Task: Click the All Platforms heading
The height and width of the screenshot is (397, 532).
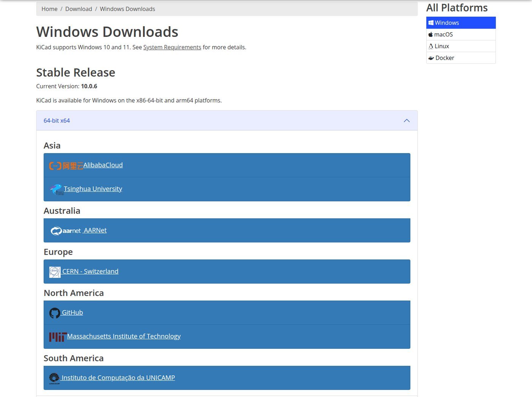Action: 457,8
